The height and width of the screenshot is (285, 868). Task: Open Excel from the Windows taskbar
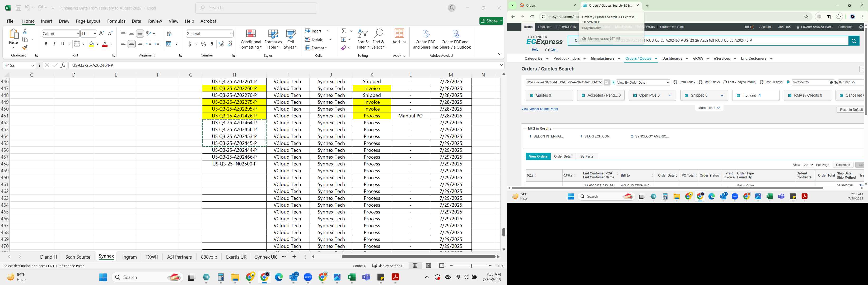pyautogui.click(x=352, y=277)
